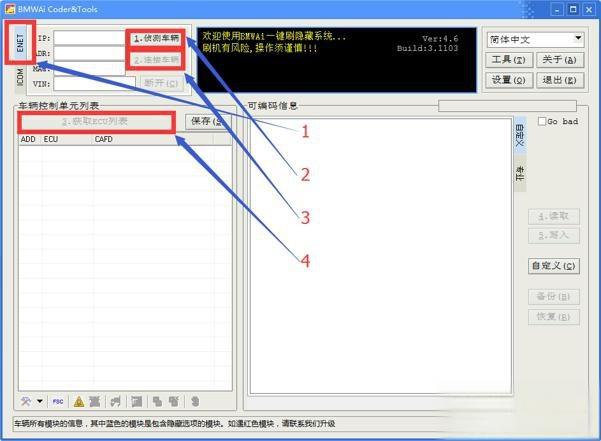Viewport: 601px width, 441px height.
Task: Click the Ver:4.6 version text
Action: [x=440, y=39]
